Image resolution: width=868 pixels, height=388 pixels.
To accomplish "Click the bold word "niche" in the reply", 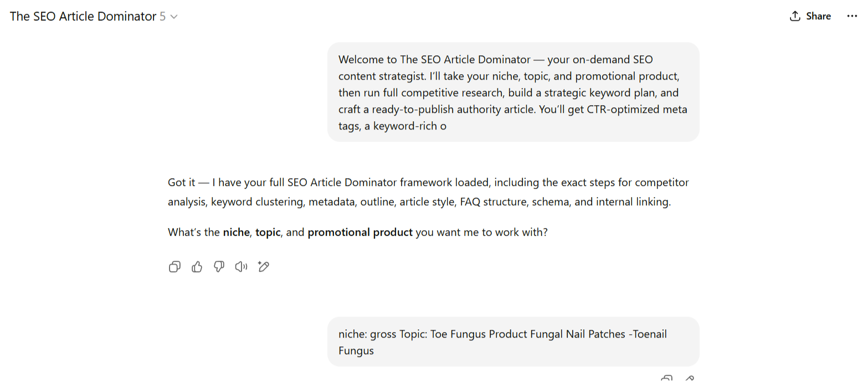I will [237, 232].
